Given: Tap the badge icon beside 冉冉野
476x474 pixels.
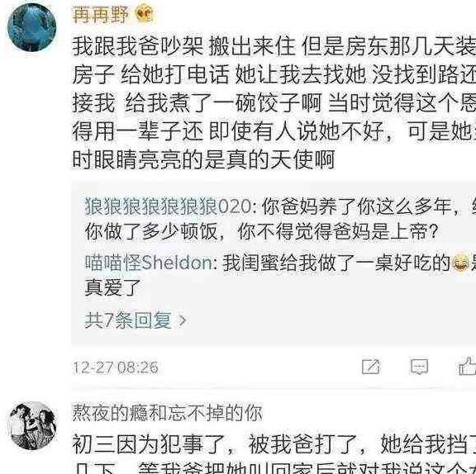Looking at the screenshot, I should pyautogui.click(x=145, y=12).
